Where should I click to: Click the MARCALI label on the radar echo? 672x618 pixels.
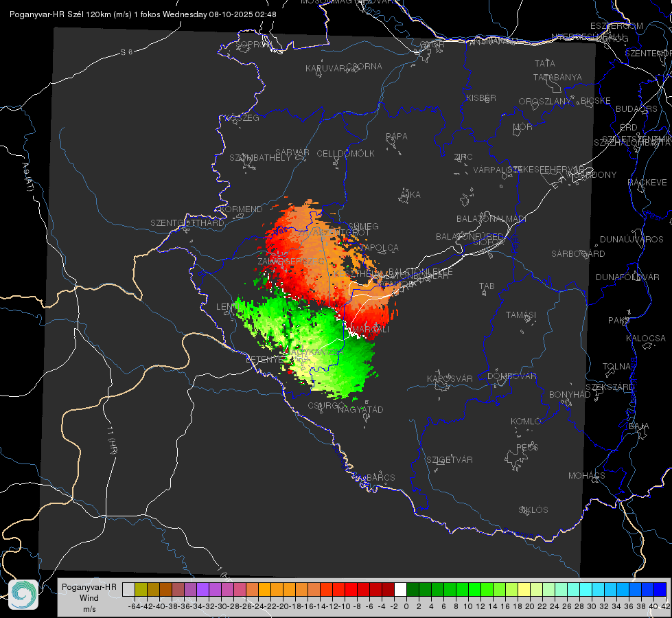coord(371,330)
